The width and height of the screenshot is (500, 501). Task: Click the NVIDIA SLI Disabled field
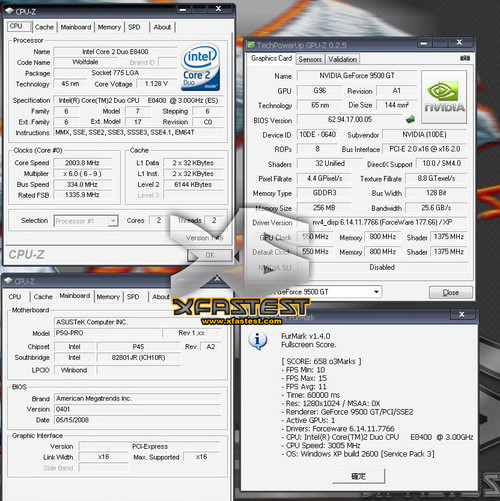click(382, 267)
